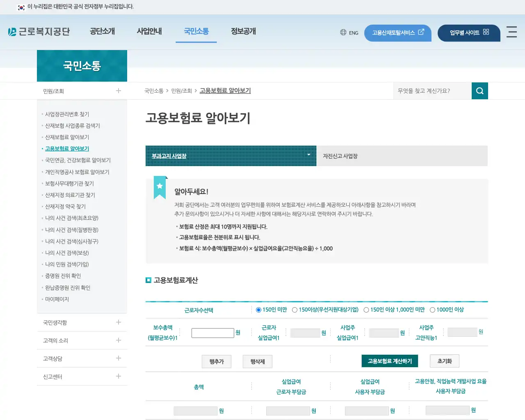This screenshot has height=420, width=525.
Task: Click the globe icon next to ENG
Action: point(343,32)
